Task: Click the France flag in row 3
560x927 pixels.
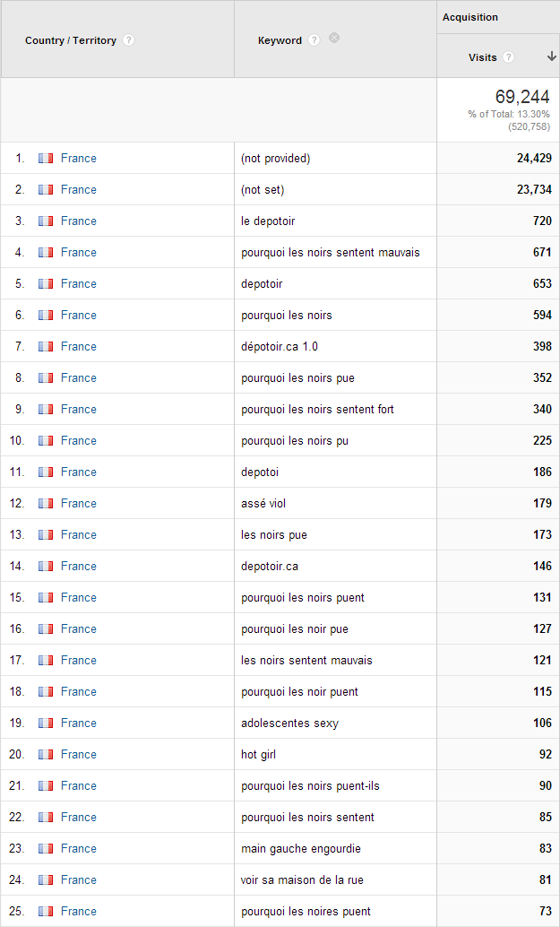Action: coord(46,221)
